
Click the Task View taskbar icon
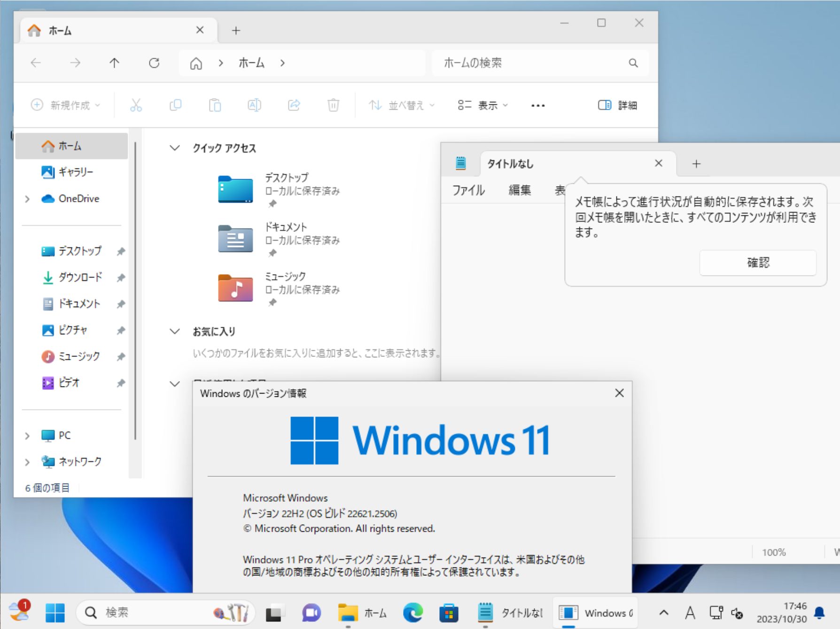tap(274, 613)
